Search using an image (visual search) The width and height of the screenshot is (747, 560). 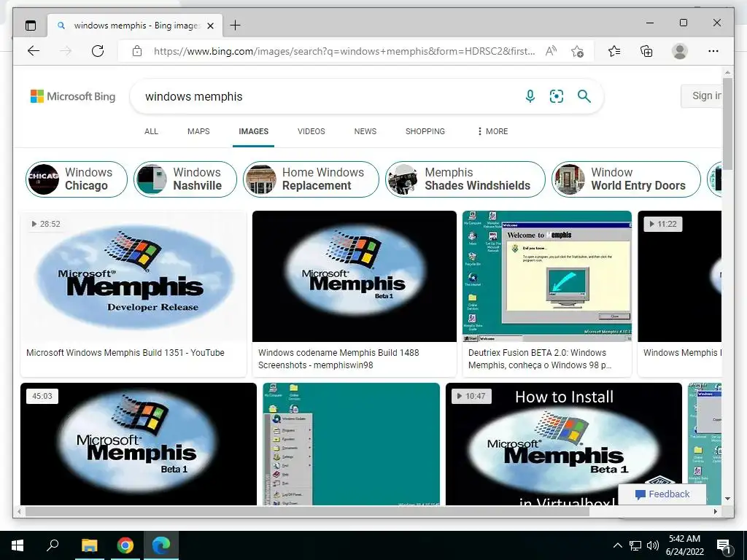point(557,96)
